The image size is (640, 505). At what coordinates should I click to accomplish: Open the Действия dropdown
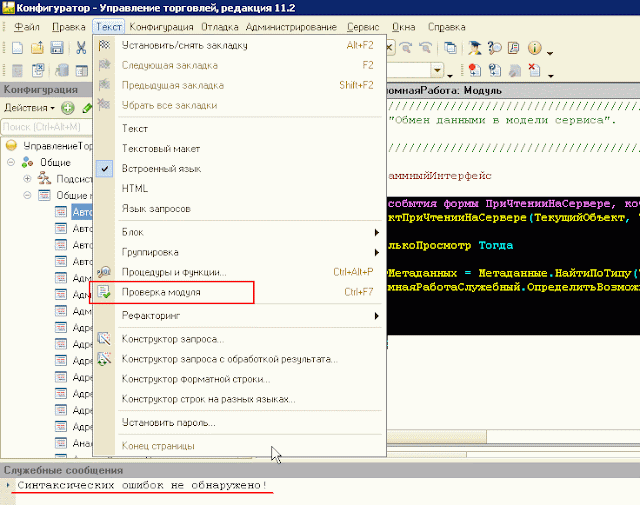tap(29, 108)
